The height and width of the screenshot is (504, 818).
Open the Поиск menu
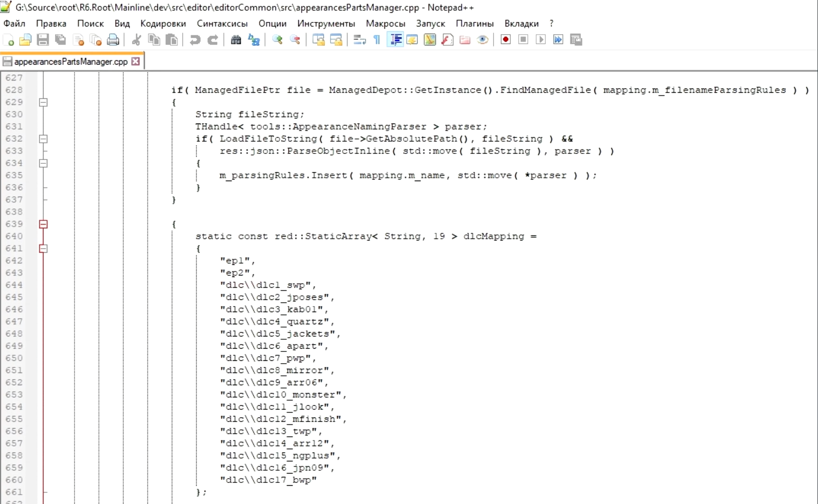(x=90, y=23)
